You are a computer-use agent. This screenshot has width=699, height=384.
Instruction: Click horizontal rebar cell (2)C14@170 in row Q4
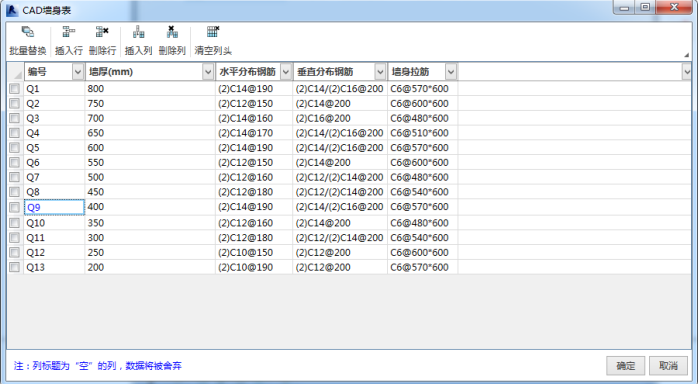[254, 133]
